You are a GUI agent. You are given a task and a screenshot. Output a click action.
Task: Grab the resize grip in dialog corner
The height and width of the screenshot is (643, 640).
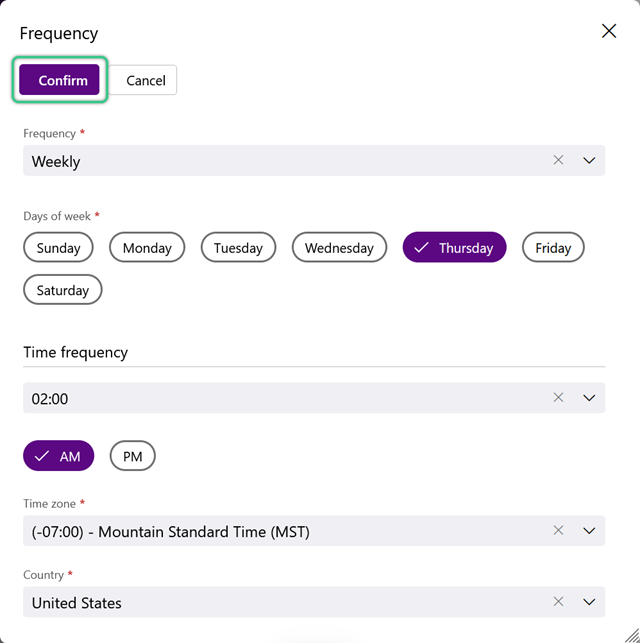632,636
